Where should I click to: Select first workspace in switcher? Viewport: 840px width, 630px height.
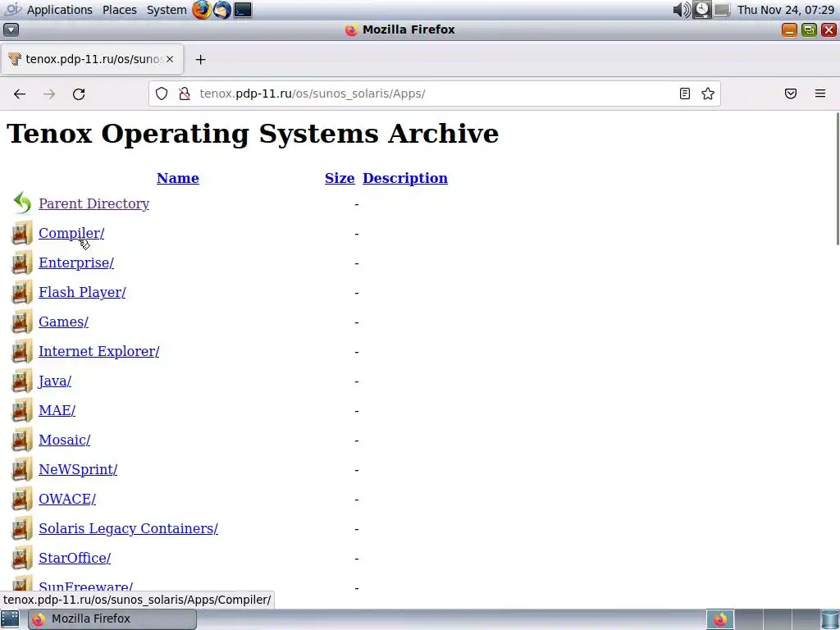[x=720, y=619]
